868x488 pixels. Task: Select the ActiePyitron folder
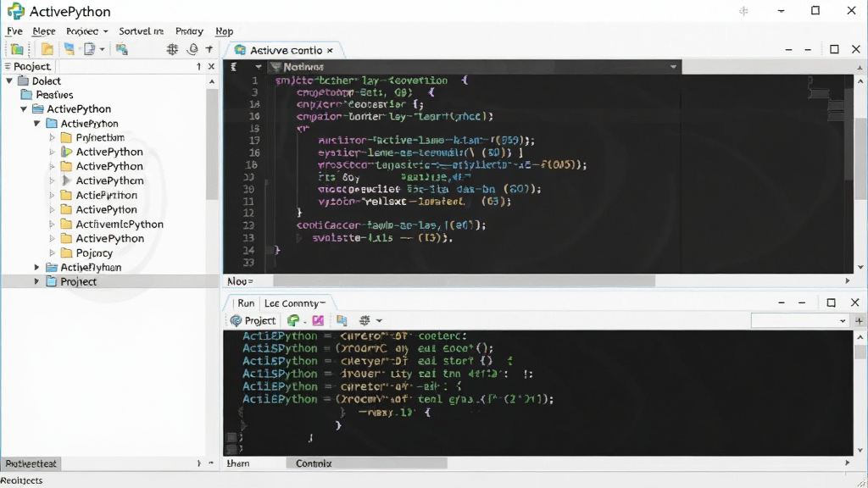(98, 195)
